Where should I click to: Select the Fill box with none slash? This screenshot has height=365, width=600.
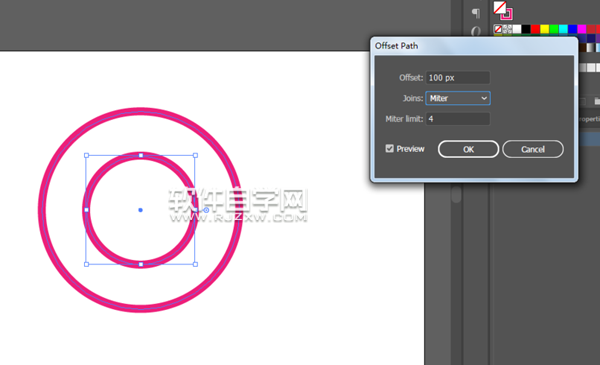[x=500, y=8]
